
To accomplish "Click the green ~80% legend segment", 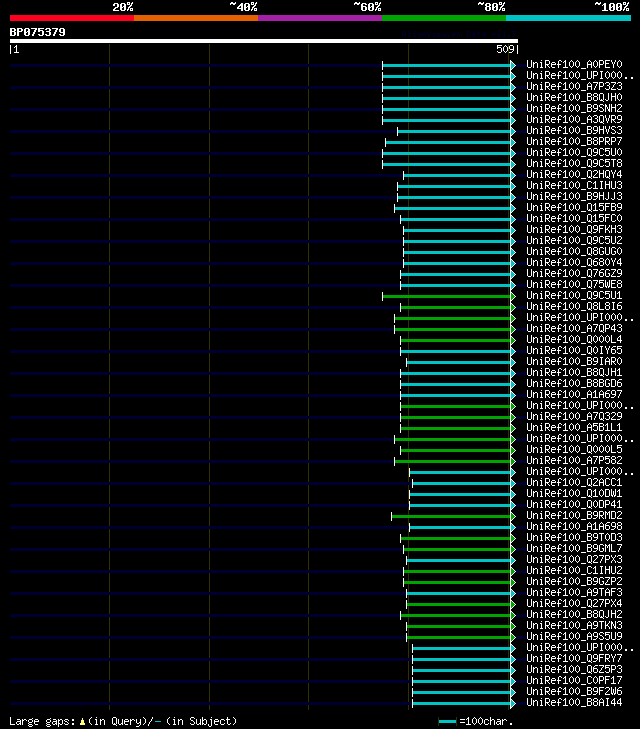I will (444, 18).
